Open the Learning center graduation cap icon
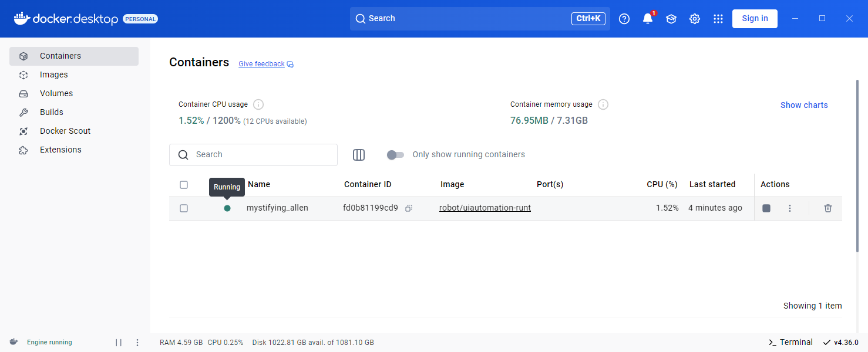 tap(671, 19)
